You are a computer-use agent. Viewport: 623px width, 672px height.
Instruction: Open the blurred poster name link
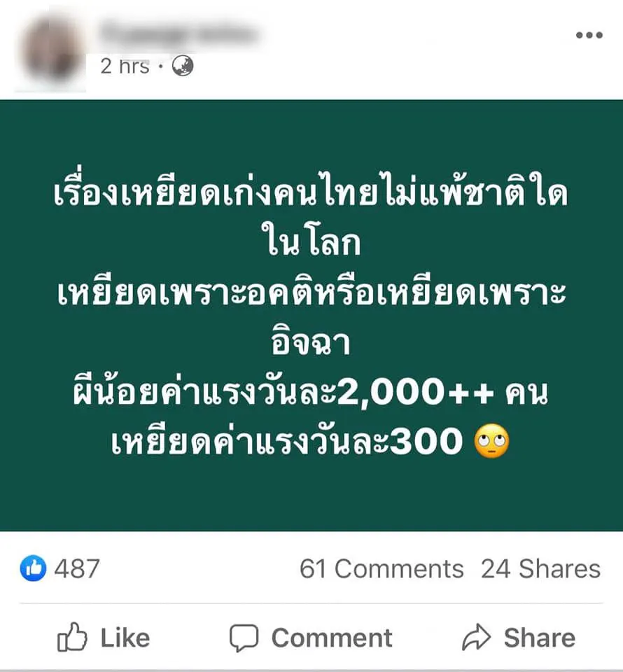[x=178, y=34]
